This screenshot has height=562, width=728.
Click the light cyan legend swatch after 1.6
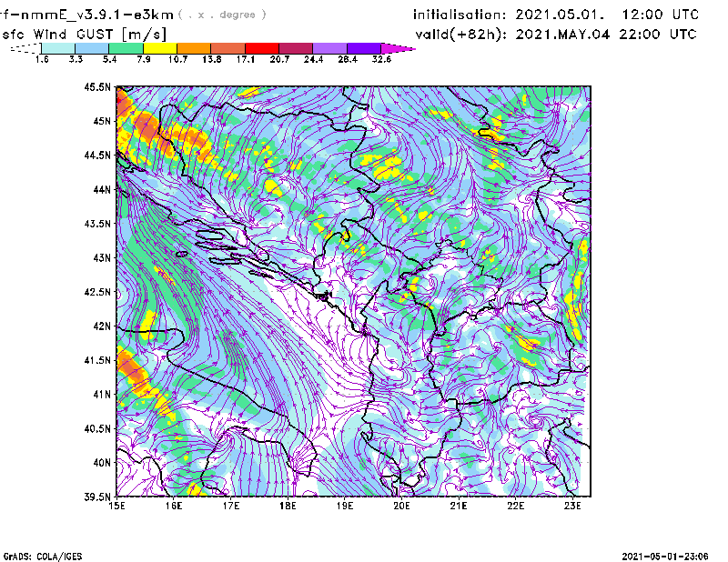pos(58,48)
